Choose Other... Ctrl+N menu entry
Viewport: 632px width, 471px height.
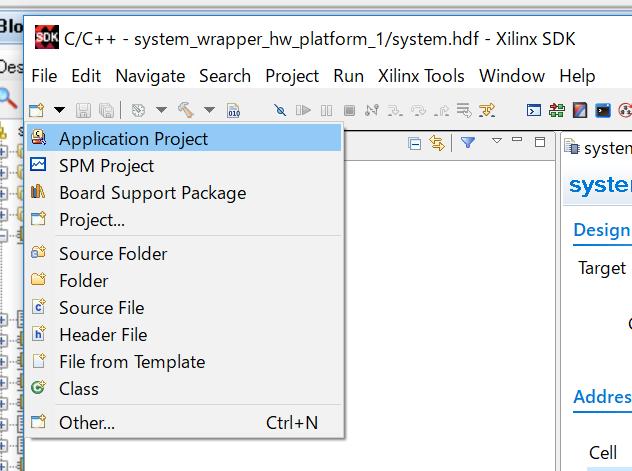point(184,422)
